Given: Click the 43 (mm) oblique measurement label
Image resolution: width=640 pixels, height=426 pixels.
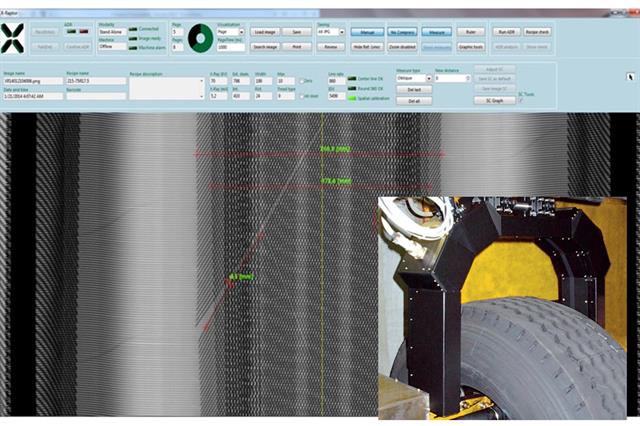Looking at the screenshot, I should [242, 277].
